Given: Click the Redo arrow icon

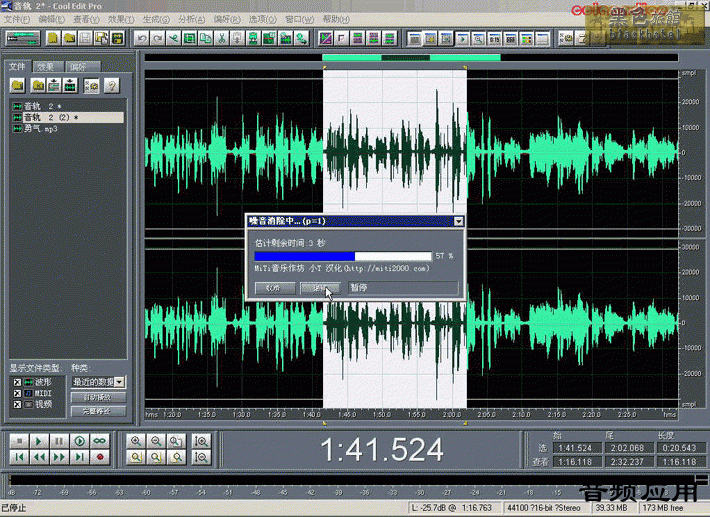Looking at the screenshot, I should pos(158,38).
